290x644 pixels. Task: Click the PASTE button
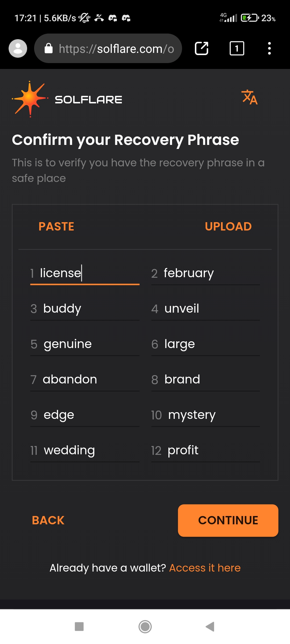[56, 226]
